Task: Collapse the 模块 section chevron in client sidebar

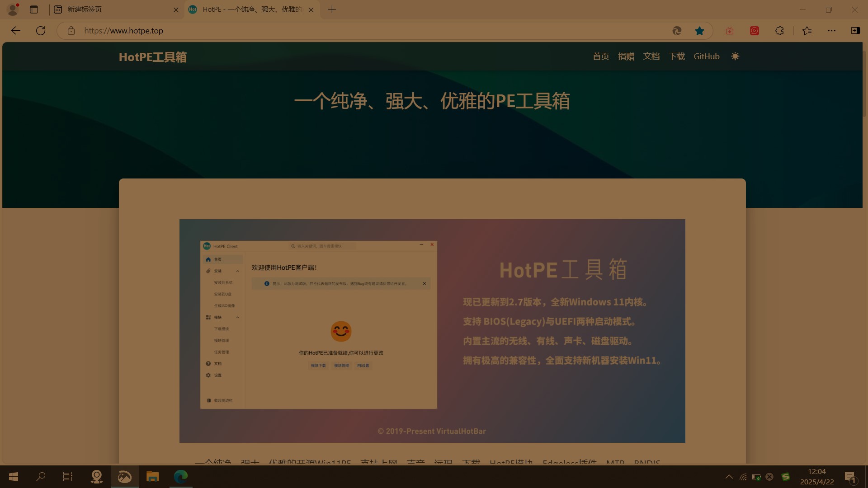Action: pyautogui.click(x=238, y=317)
